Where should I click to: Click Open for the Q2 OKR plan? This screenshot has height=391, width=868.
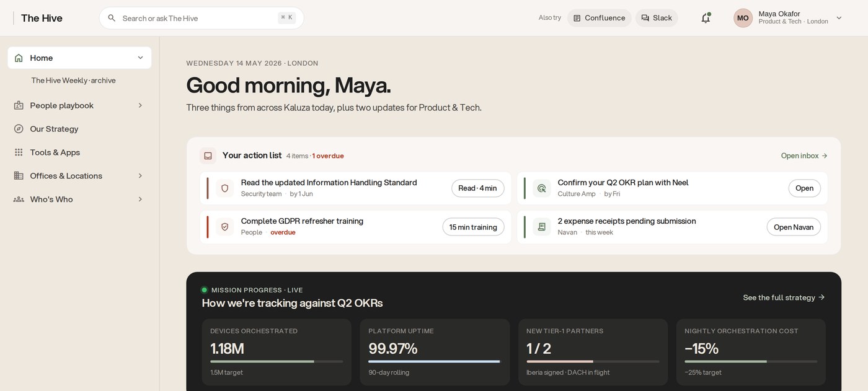pos(804,188)
